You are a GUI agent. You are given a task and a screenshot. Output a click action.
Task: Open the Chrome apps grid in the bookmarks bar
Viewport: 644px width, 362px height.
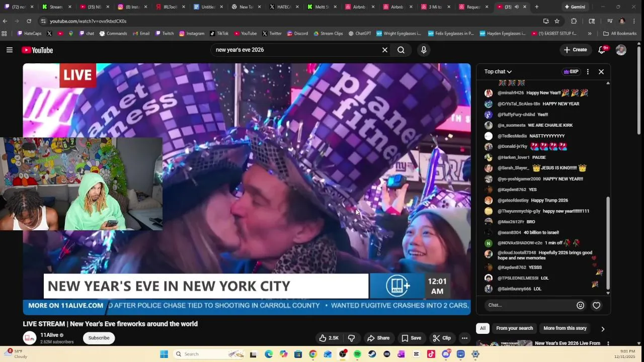(x=5, y=34)
